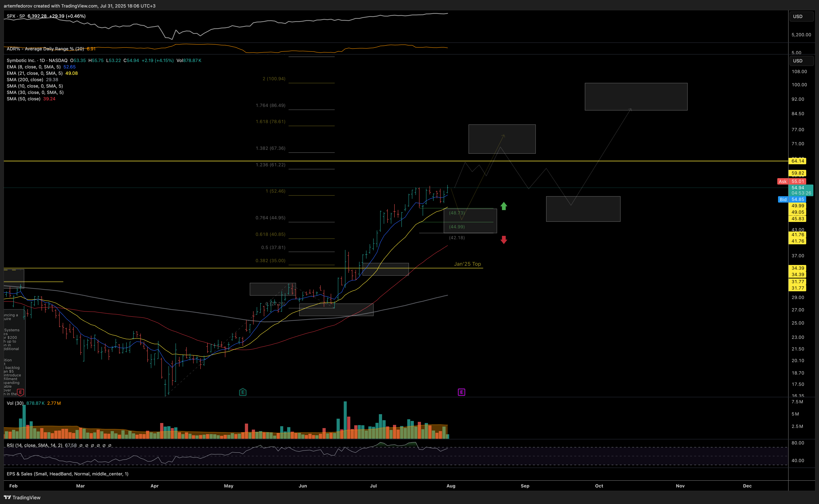This screenshot has height=504, width=819.
Task: Click the Fib level label 0.5 (37.81)
Action: tap(273, 247)
